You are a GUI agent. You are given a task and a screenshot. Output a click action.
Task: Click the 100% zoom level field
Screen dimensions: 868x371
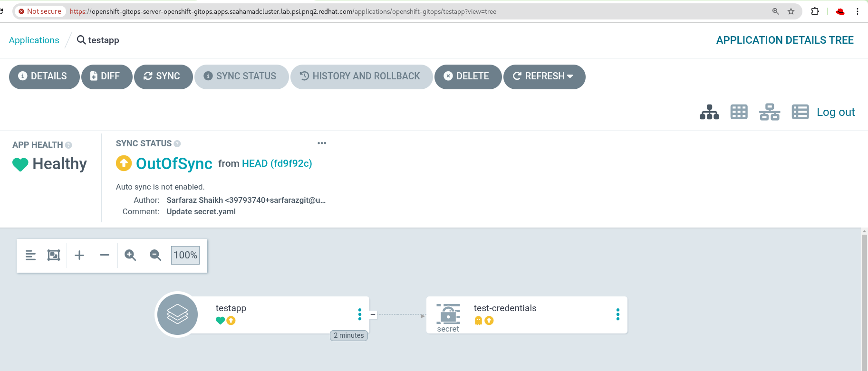click(x=185, y=255)
